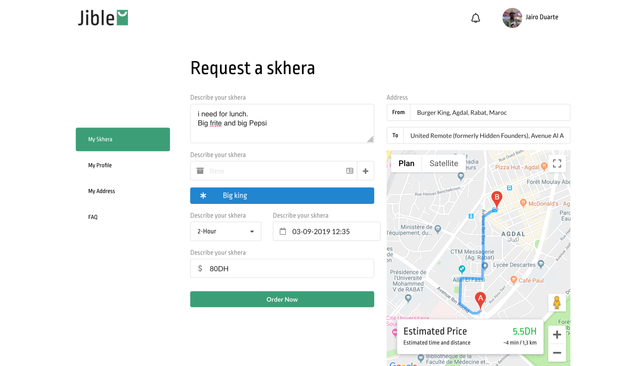Click map marker A

480,301
